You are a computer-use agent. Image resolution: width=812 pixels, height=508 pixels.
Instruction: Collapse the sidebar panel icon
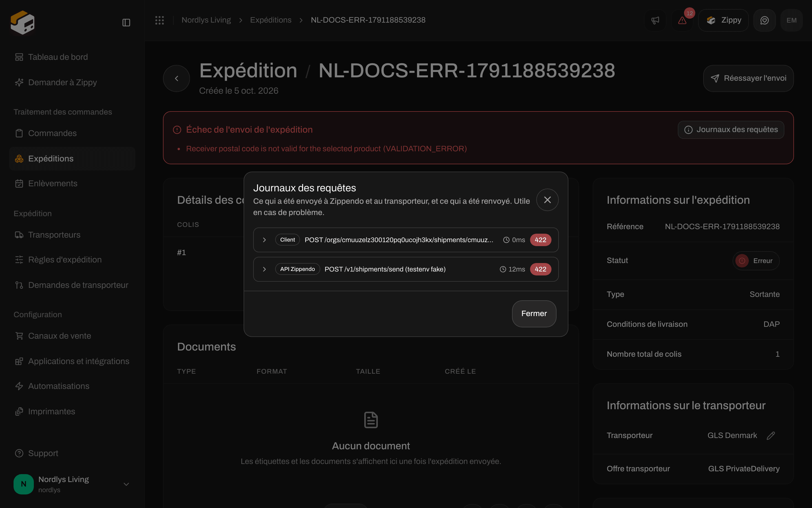tap(126, 23)
